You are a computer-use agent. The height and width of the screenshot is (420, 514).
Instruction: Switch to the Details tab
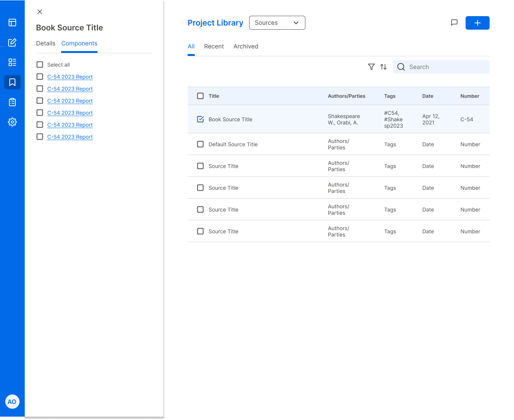[46, 44]
